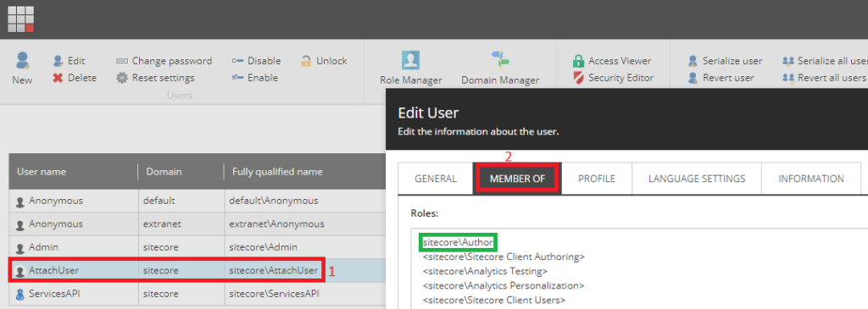Image resolution: width=868 pixels, height=309 pixels.
Task: Click the Disable user icon
Action: (238, 61)
